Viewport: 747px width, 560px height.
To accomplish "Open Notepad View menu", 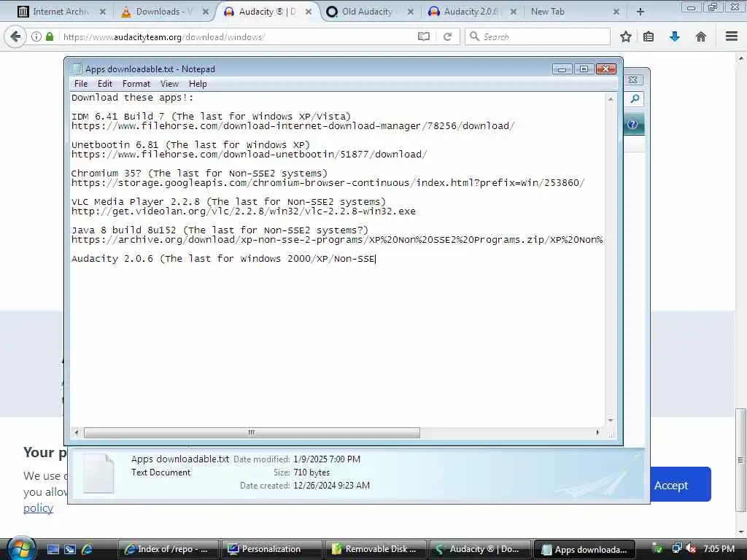I will coord(169,84).
